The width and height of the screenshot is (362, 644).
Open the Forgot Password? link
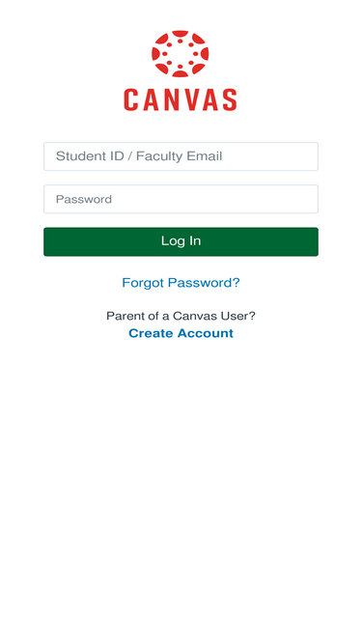click(x=181, y=283)
